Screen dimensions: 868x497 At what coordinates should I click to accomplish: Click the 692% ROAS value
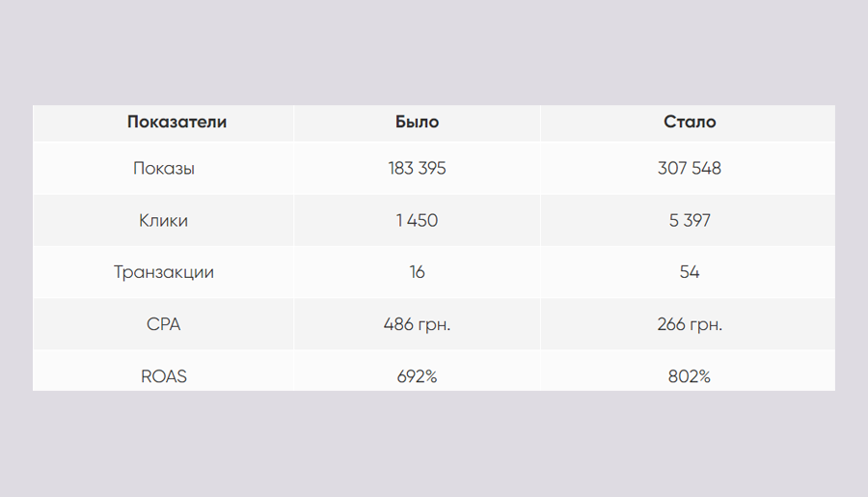pos(417,376)
